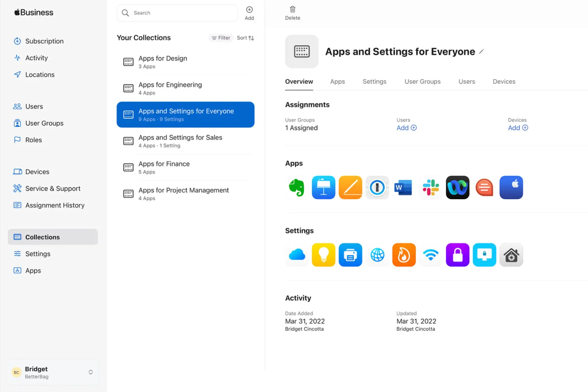Focus the collections Search field

[x=177, y=13]
